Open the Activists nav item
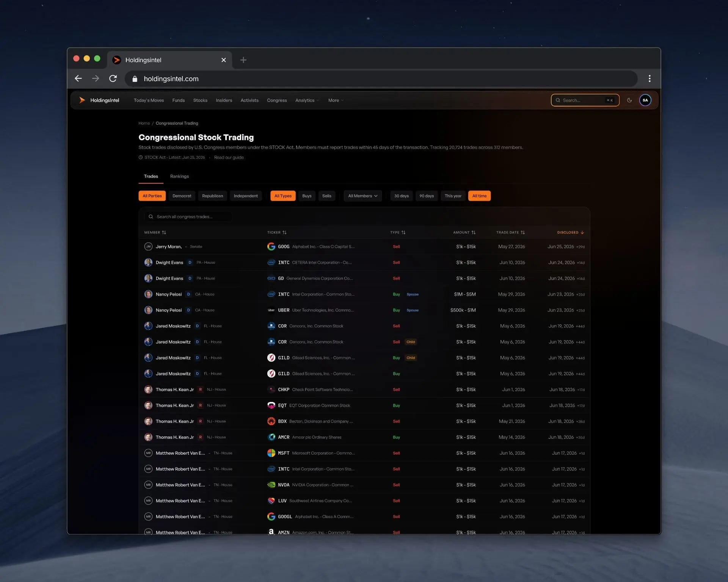The height and width of the screenshot is (582, 728). 249,100
